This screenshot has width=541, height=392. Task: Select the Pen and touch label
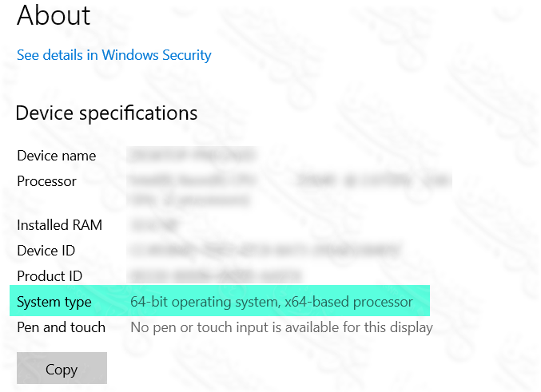(x=61, y=327)
